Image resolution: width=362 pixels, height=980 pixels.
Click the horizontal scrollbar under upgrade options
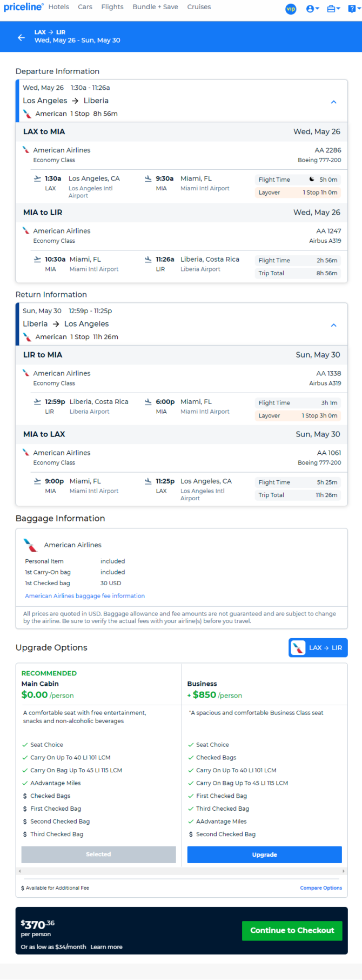tap(182, 871)
